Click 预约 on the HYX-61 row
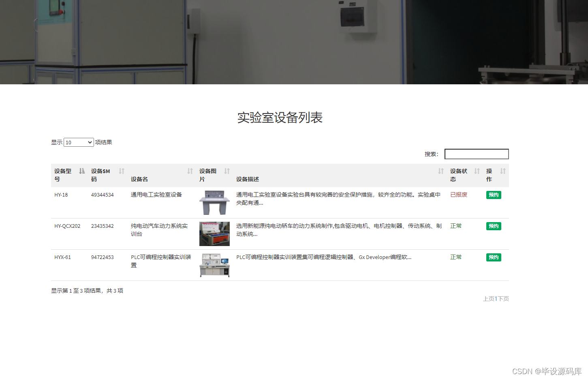 pyautogui.click(x=493, y=257)
